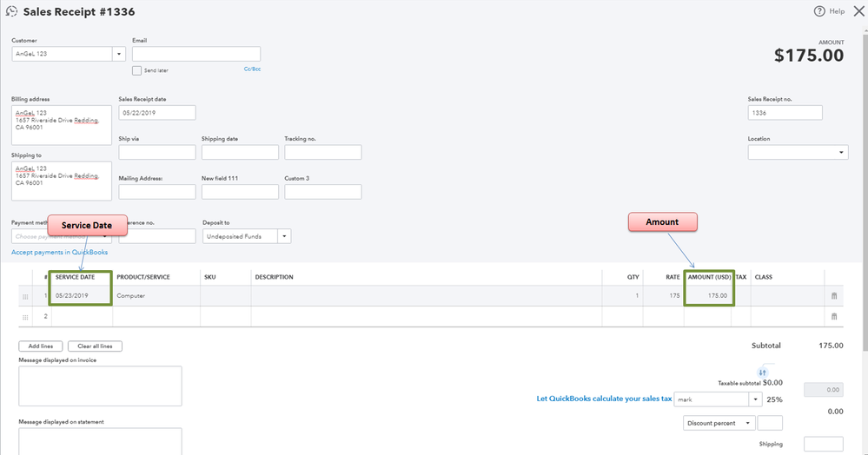Screen dimensions: 868x455
Task: Open the recent transactions history icon
Action: 11,11
